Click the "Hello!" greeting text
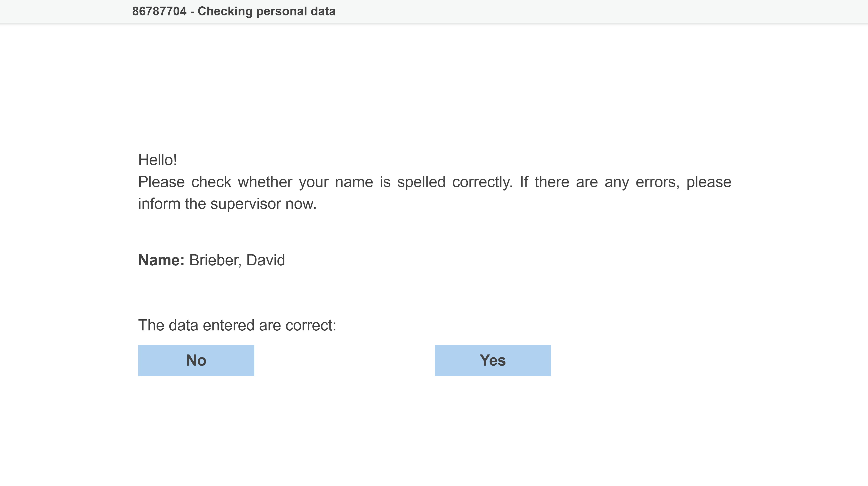This screenshot has width=868, height=486. [157, 160]
